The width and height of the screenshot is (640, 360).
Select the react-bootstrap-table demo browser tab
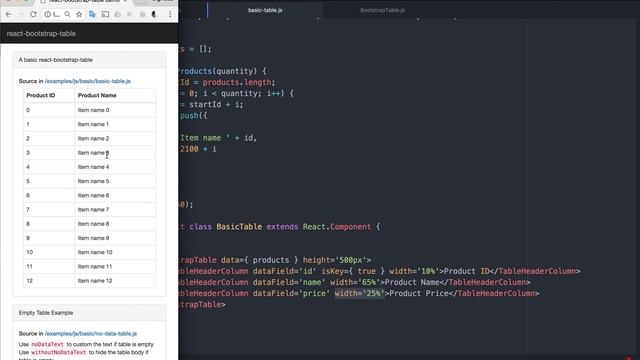tap(84, 2)
